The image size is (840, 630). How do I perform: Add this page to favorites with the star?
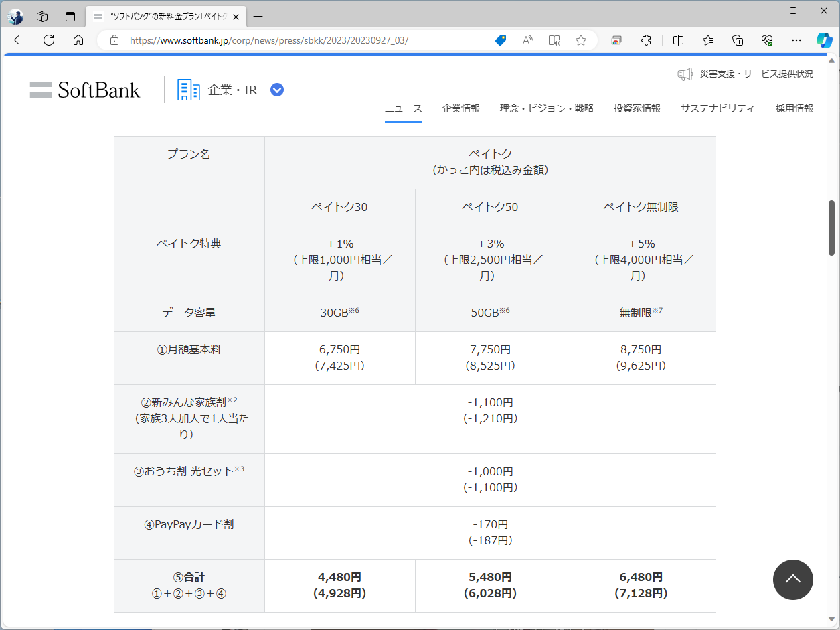pyautogui.click(x=580, y=40)
